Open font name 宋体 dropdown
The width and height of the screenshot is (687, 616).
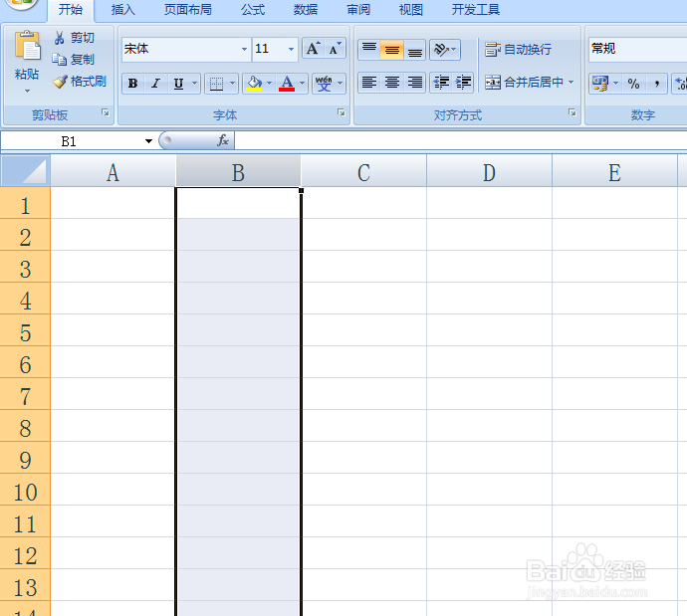(245, 49)
